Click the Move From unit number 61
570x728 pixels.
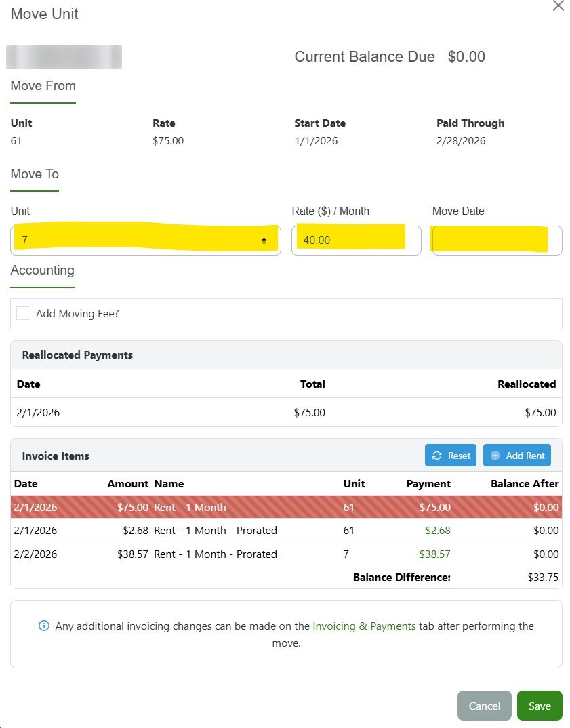pyautogui.click(x=16, y=141)
